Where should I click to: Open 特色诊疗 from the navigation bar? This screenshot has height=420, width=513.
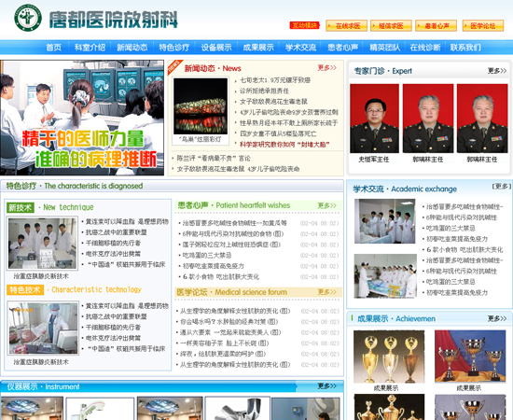click(x=174, y=48)
